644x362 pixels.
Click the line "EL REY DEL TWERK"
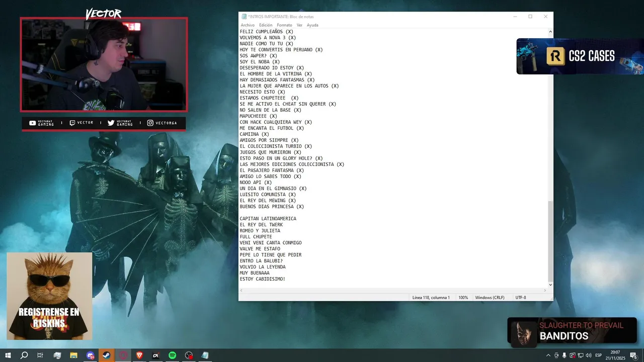pos(261,225)
